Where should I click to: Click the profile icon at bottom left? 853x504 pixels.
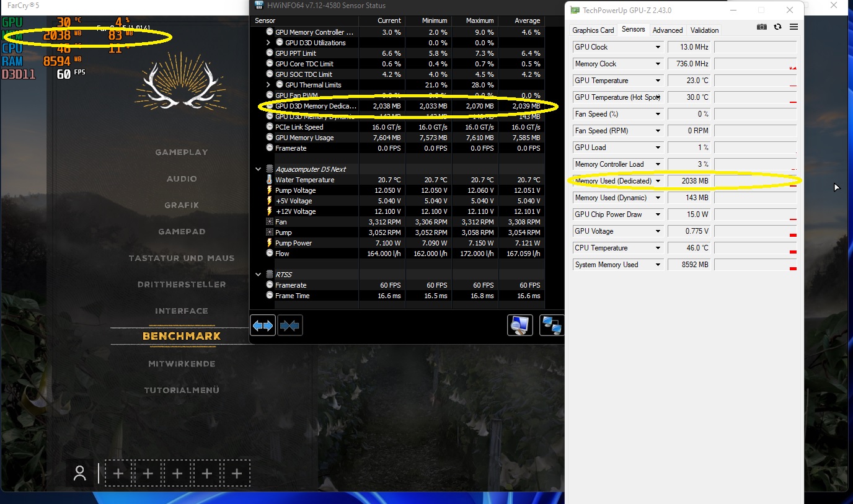click(80, 473)
